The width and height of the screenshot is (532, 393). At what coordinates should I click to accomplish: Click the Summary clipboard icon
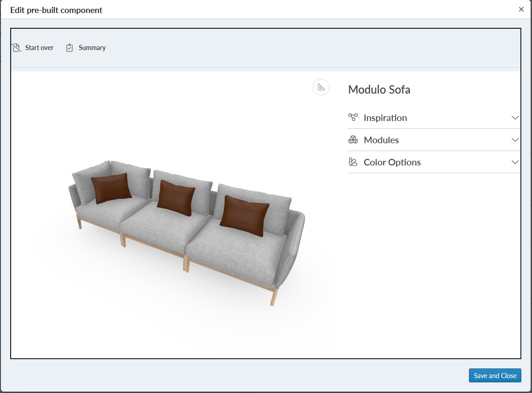pyautogui.click(x=70, y=48)
